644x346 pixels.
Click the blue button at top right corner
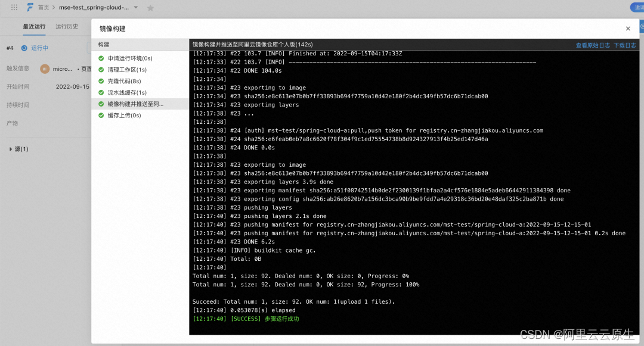(637, 7)
